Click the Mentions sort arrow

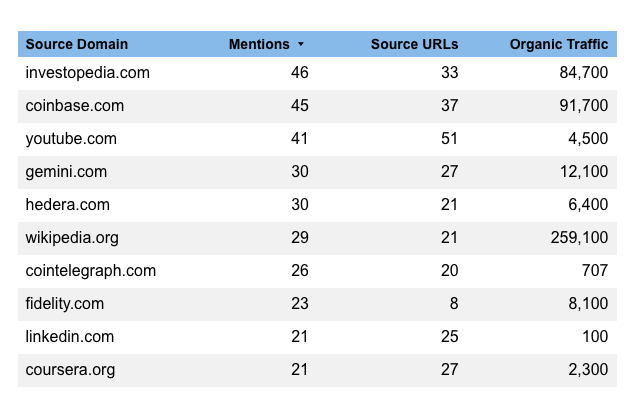[301, 45]
